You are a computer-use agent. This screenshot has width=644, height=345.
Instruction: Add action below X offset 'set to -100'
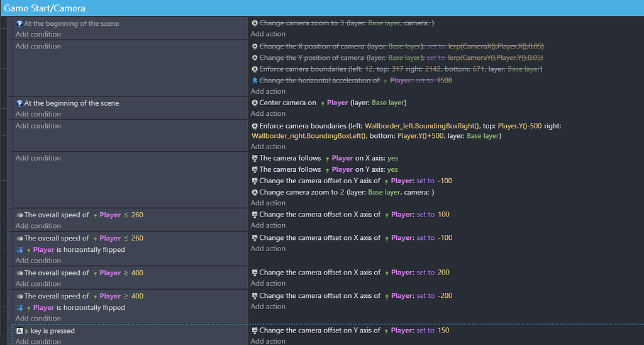coord(268,249)
